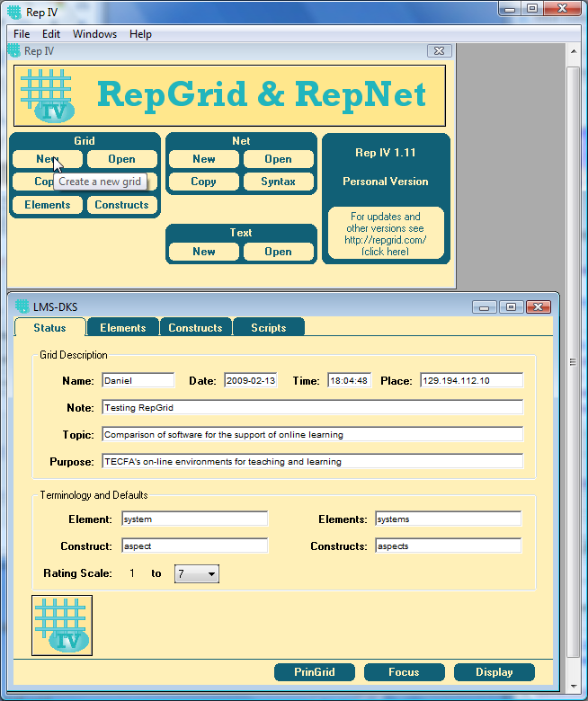Open the File menu
The width and height of the screenshot is (588, 701).
point(22,34)
